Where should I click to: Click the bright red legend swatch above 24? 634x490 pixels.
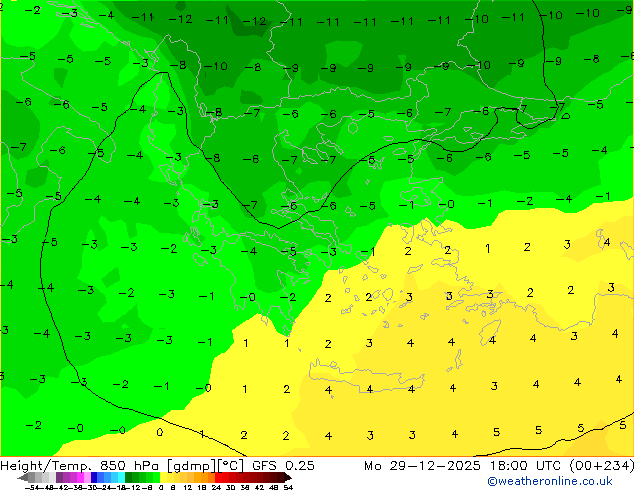(218, 477)
